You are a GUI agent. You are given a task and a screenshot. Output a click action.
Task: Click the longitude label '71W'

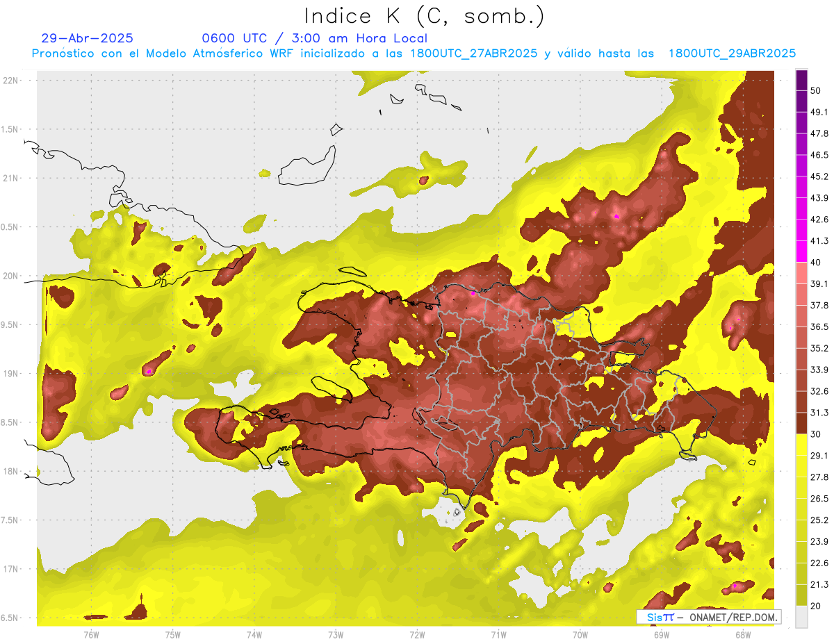point(498,634)
